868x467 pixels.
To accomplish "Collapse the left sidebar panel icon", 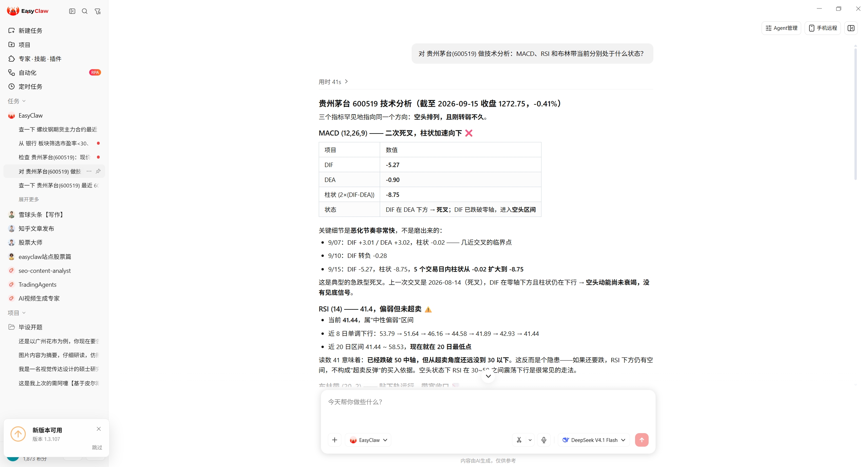I will click(x=72, y=11).
